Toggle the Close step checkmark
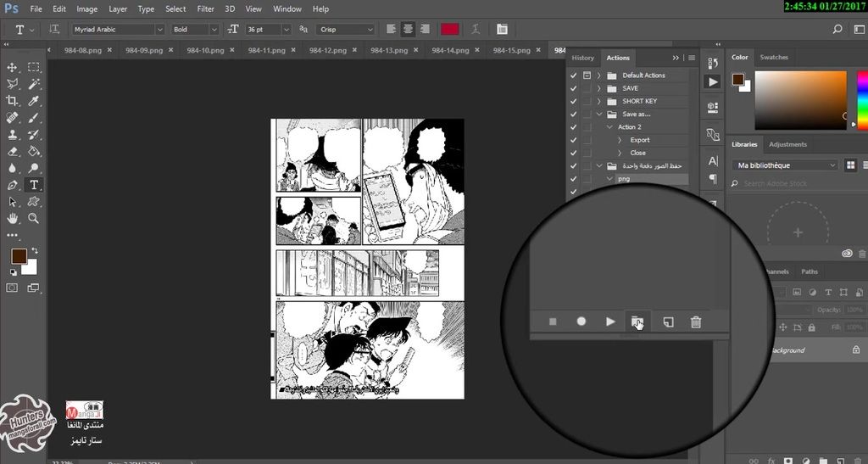This screenshot has height=464, width=868. 574,153
